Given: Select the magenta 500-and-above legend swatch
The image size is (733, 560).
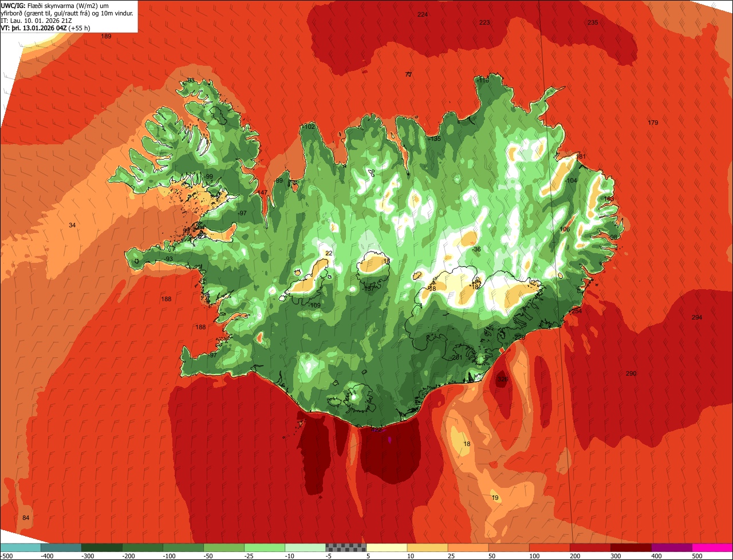Looking at the screenshot, I should (712, 547).
